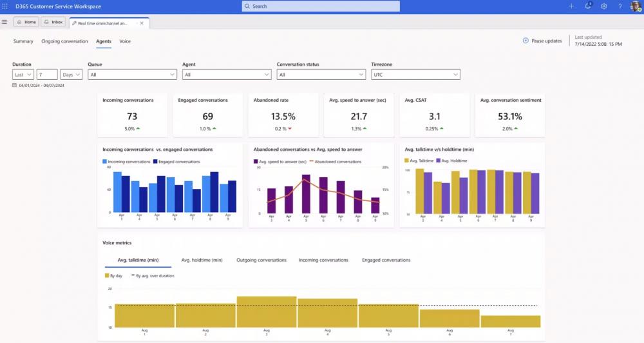Go to the Home session tab

coord(26,22)
